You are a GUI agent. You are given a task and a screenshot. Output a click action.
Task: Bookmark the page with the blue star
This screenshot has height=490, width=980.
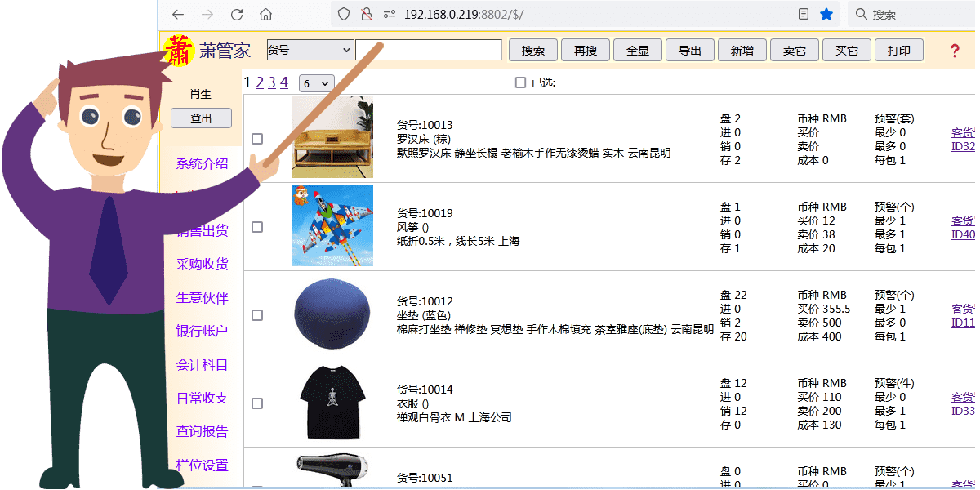(826, 14)
